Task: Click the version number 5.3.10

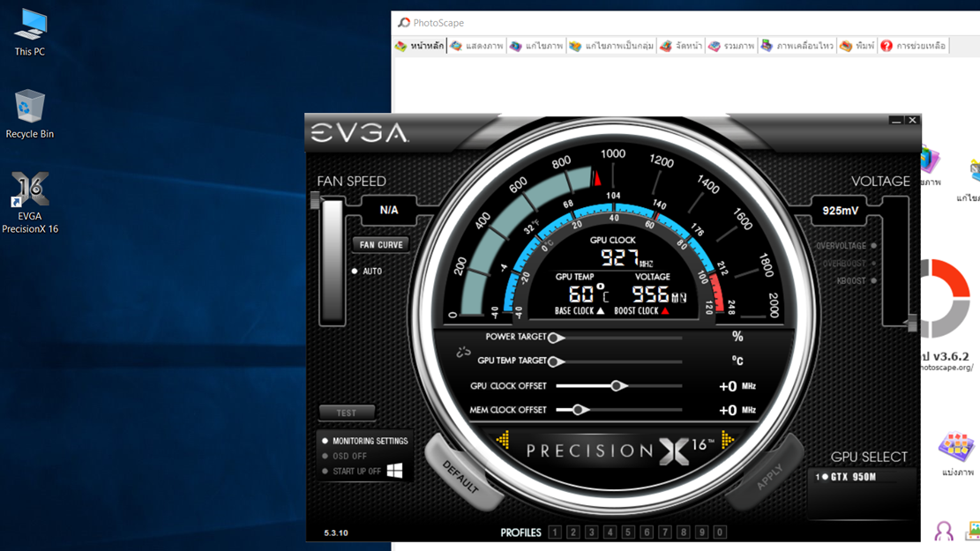Action: [x=335, y=532]
